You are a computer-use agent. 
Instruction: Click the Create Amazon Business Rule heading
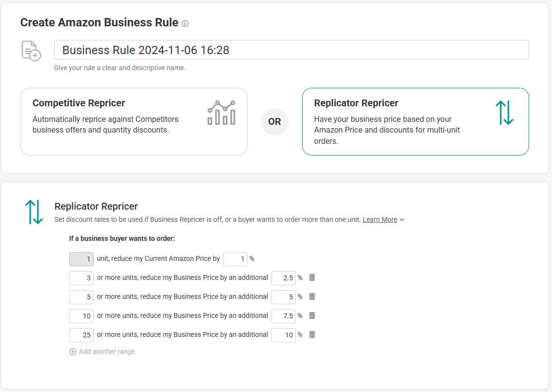click(99, 22)
